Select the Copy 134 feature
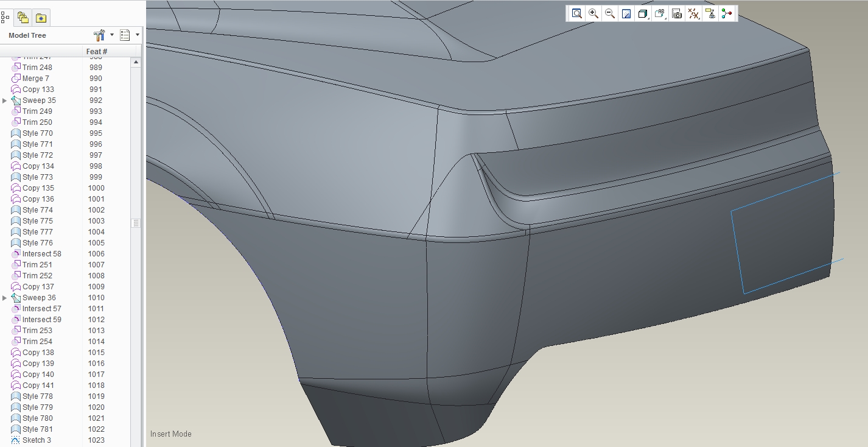868x447 pixels. [33, 166]
